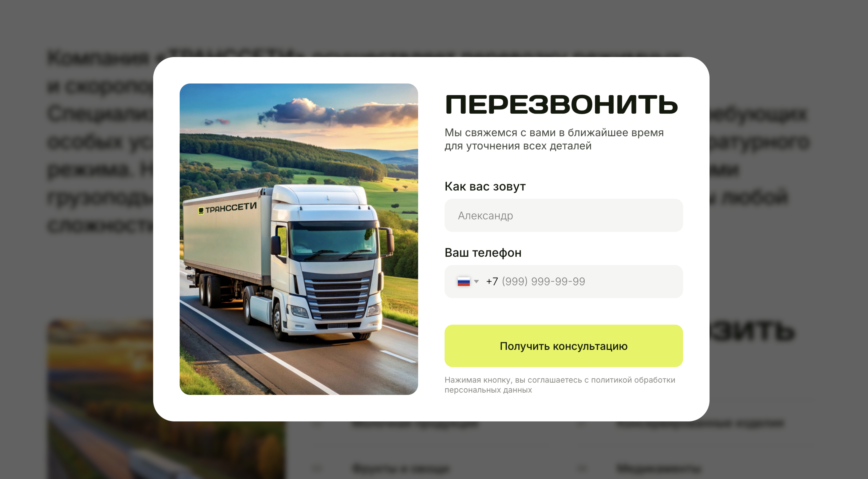Screen dimensions: 868x479
Task: Click the yellow emblem beside ТРАНССЕТИ text
Action: coord(201,211)
